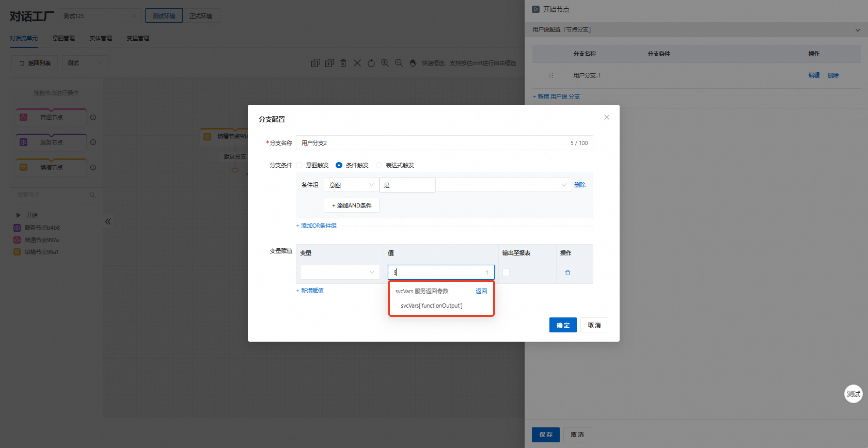Viewport: 868px width, 448px height.
Task: Click info icon next to 普通节点
Action: pyautogui.click(x=93, y=117)
